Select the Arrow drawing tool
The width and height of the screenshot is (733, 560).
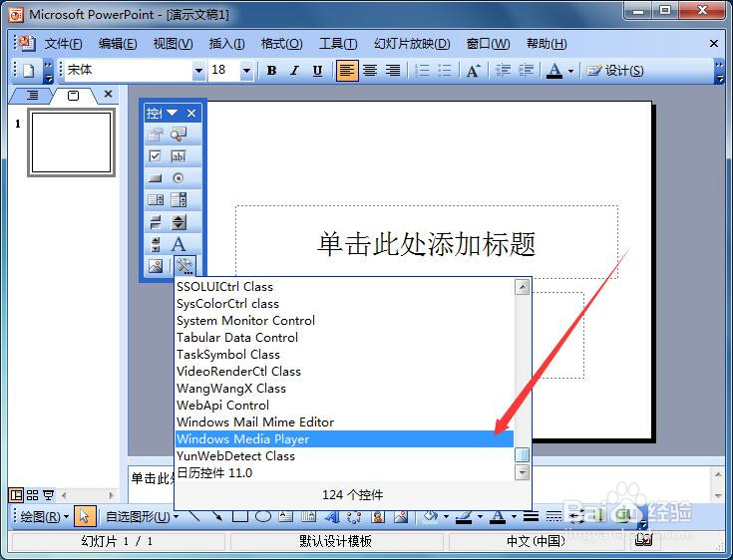tap(217, 516)
